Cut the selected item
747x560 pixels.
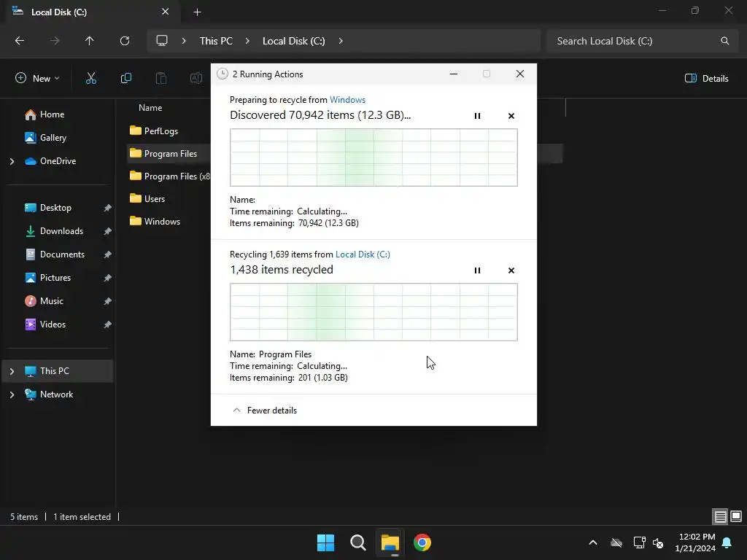pos(91,78)
